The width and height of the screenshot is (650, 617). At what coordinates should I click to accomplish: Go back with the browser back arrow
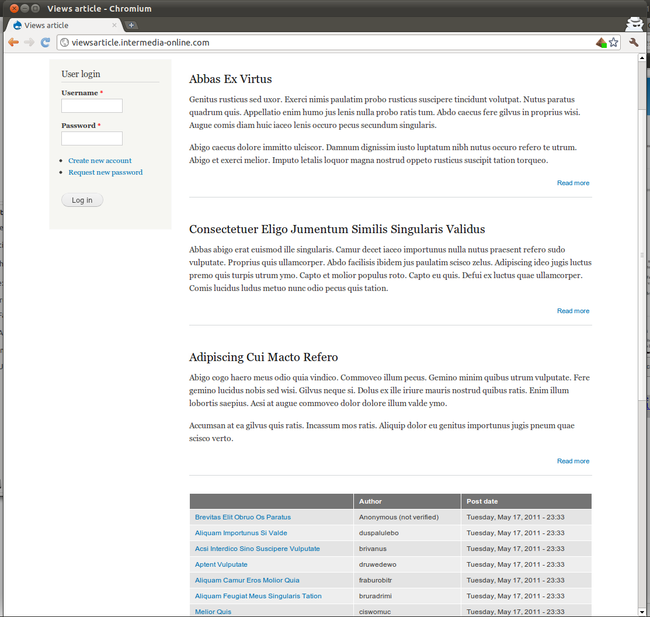(x=13, y=42)
